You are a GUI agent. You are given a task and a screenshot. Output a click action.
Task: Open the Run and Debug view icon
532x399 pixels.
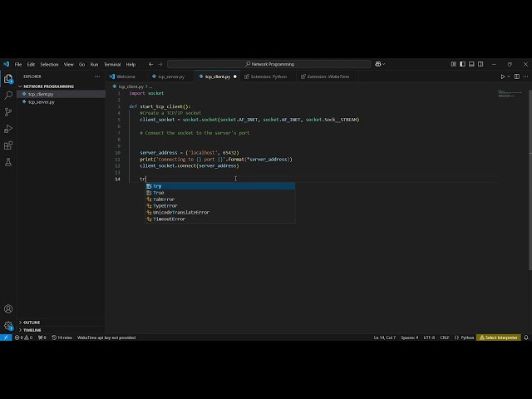click(x=8, y=129)
